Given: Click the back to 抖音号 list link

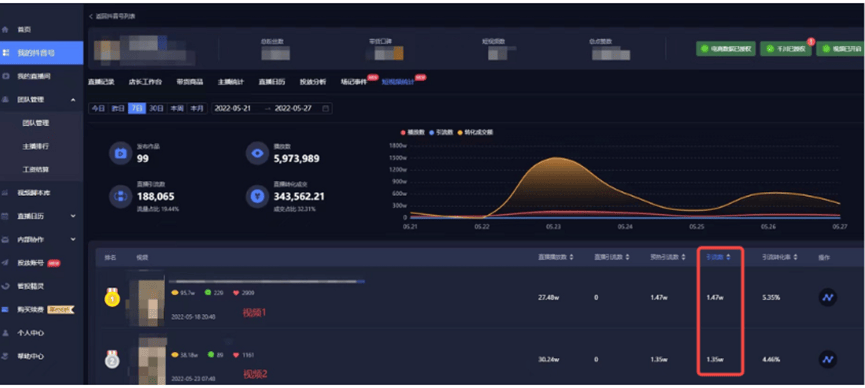Looking at the screenshot, I should coord(112,17).
